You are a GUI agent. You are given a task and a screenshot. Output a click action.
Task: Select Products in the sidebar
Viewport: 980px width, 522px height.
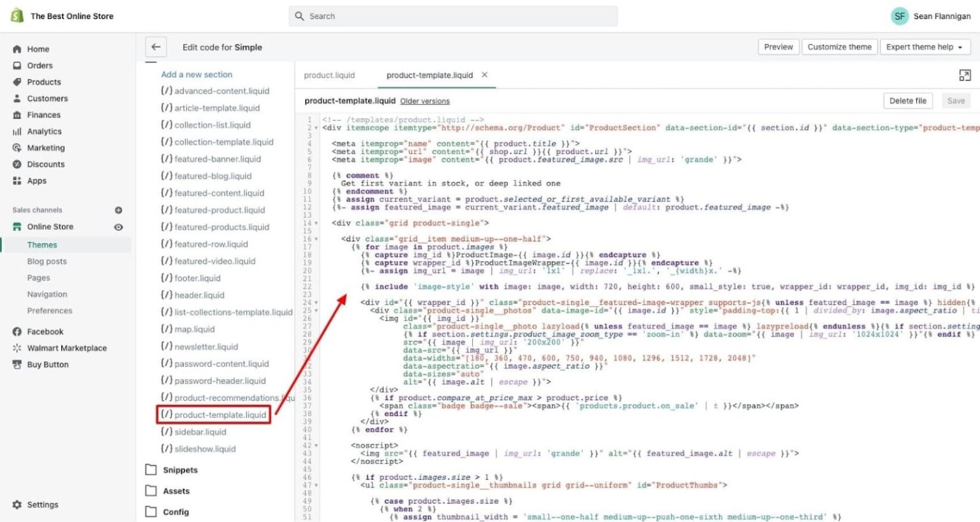tap(43, 82)
